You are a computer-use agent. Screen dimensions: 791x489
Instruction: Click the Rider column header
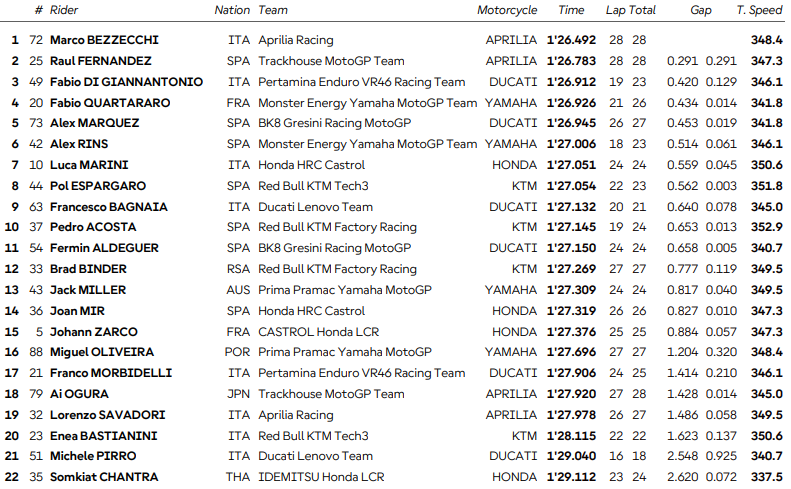pos(64,10)
